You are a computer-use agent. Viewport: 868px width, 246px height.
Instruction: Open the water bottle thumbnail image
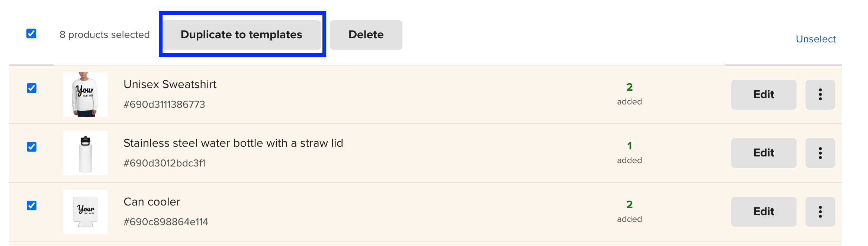point(86,153)
